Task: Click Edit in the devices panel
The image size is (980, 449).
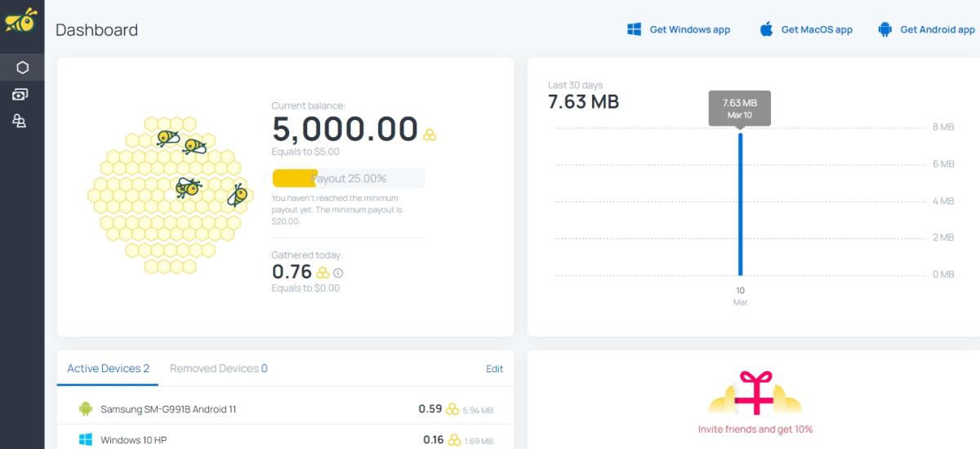Action: [x=494, y=369]
